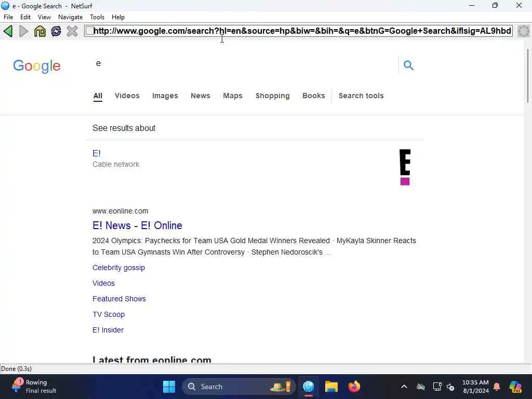Open the Windows Start menu

click(169, 387)
